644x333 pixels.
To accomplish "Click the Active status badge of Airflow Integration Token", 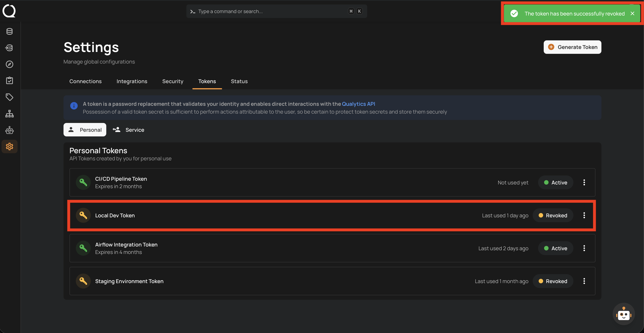I will pyautogui.click(x=555, y=248).
